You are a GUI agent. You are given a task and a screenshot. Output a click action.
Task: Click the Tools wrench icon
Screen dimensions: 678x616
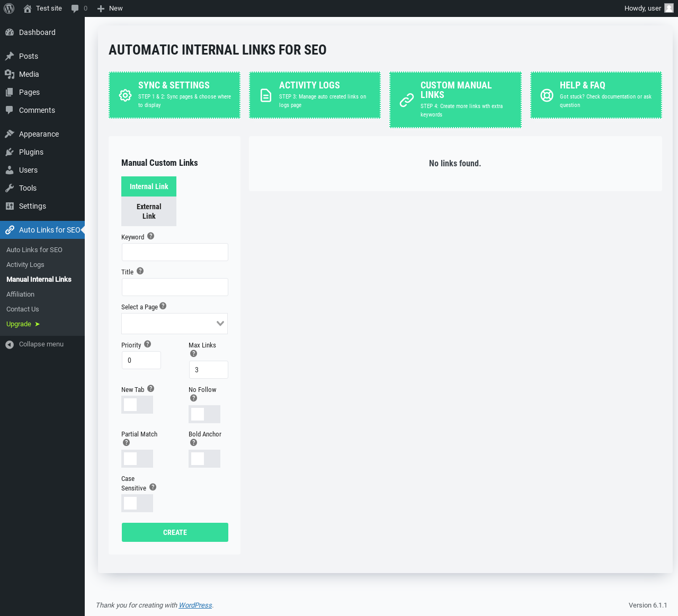point(10,188)
